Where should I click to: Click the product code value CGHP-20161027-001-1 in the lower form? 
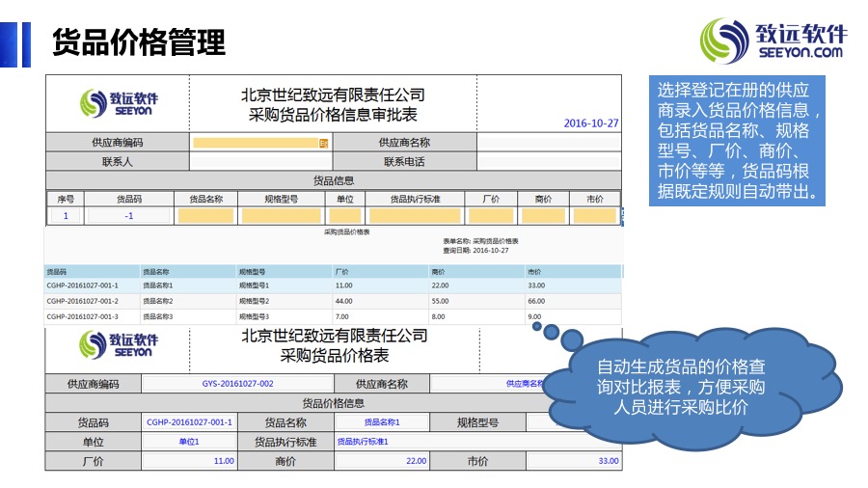[x=189, y=422]
